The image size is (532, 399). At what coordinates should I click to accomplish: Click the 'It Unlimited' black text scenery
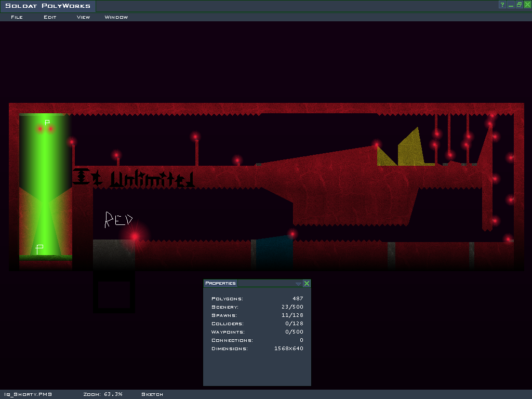click(x=134, y=178)
